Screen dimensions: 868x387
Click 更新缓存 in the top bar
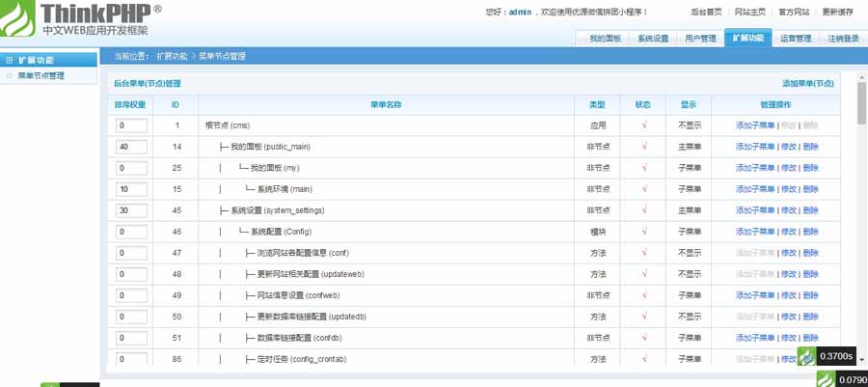point(837,12)
